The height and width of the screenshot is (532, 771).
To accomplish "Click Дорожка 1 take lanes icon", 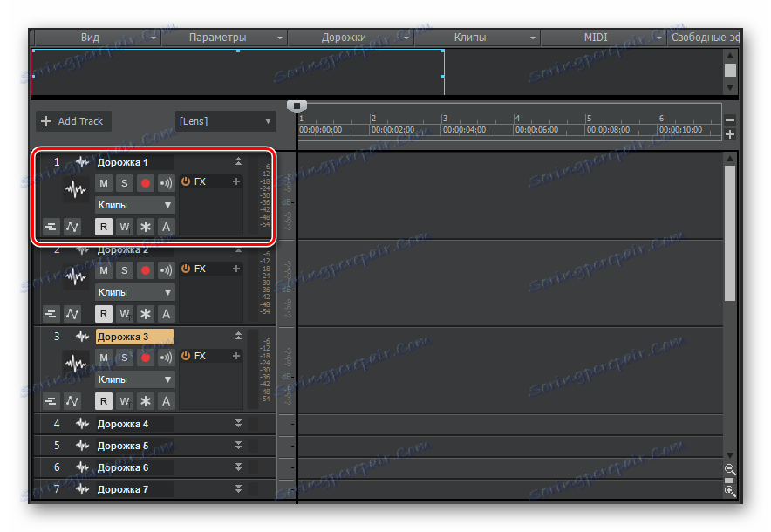I will click(x=51, y=227).
